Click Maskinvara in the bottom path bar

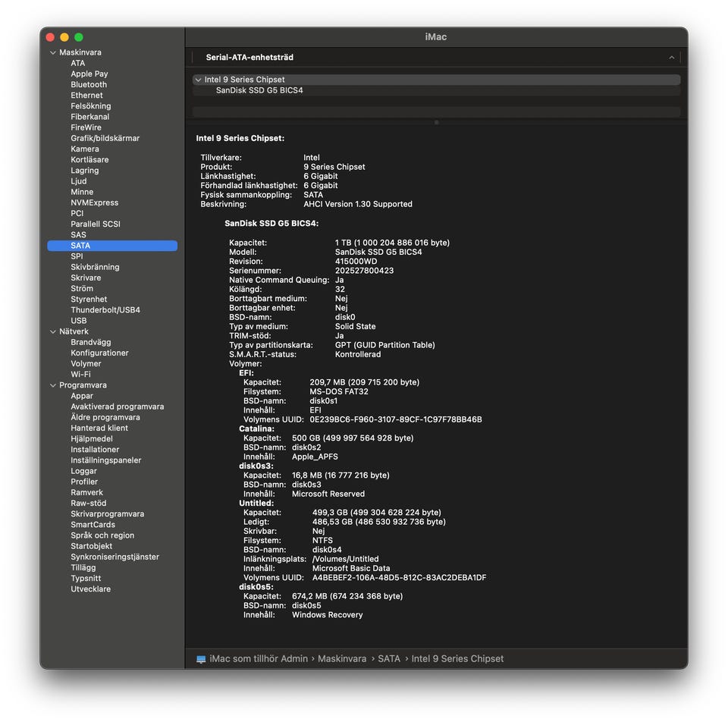pos(341,659)
